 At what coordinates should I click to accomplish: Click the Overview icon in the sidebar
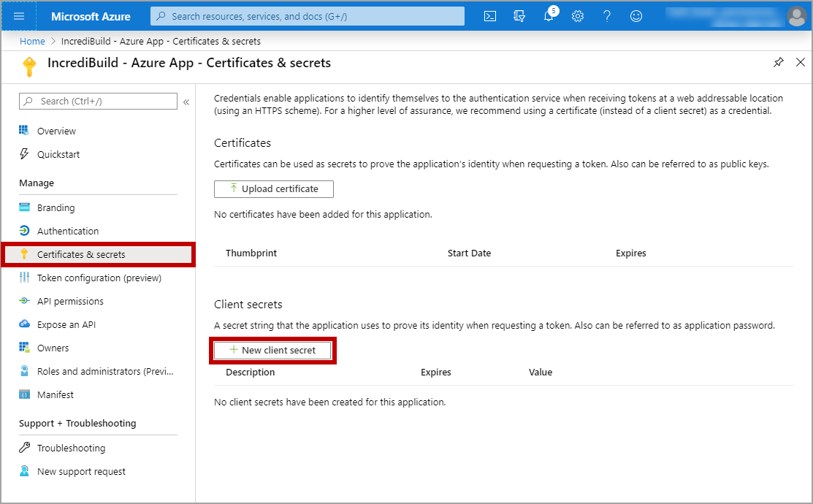[24, 130]
